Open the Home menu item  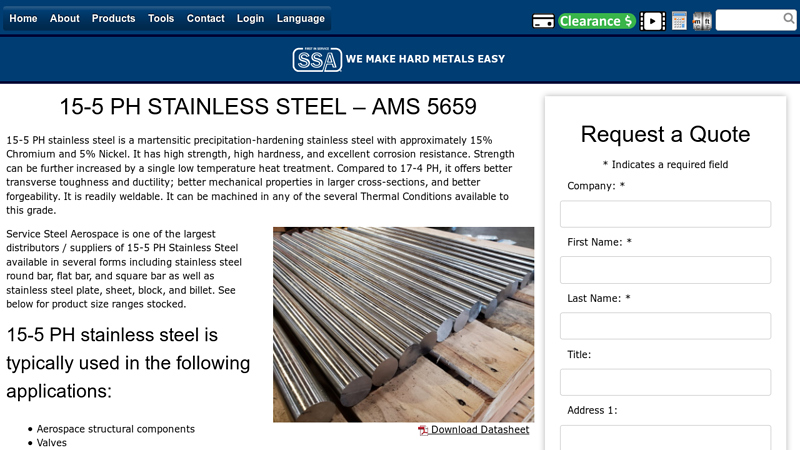click(x=23, y=18)
